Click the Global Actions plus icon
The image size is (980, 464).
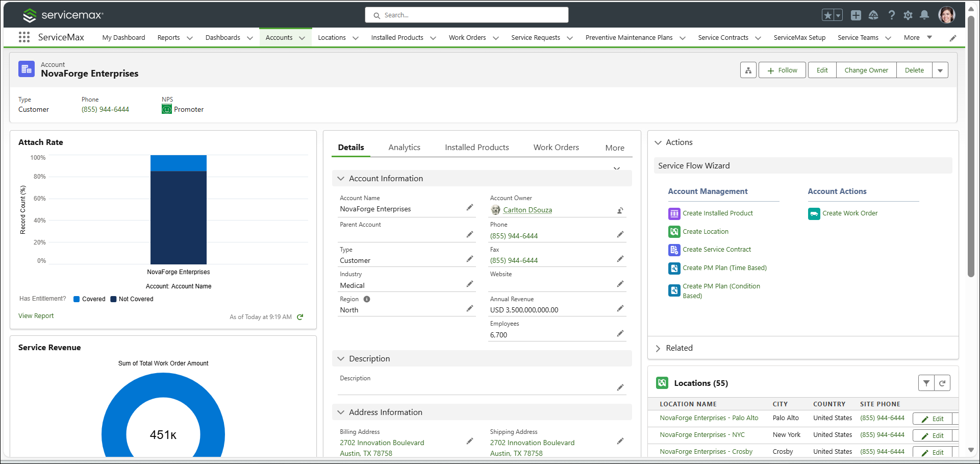tap(856, 15)
